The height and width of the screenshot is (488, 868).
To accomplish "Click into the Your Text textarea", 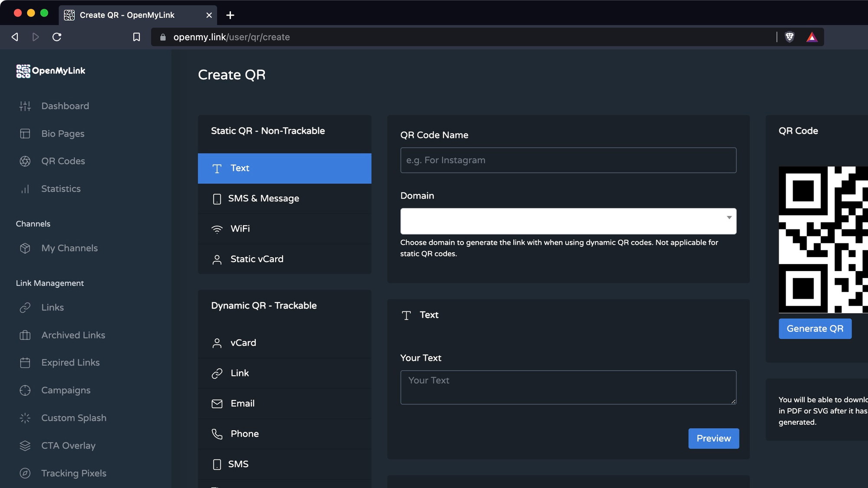I will pos(568,387).
